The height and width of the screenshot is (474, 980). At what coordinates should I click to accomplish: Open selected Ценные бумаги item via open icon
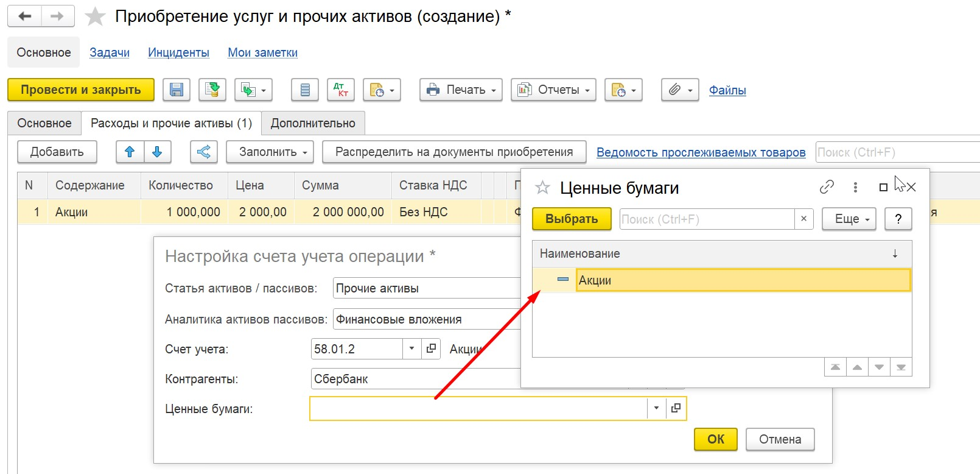676,408
